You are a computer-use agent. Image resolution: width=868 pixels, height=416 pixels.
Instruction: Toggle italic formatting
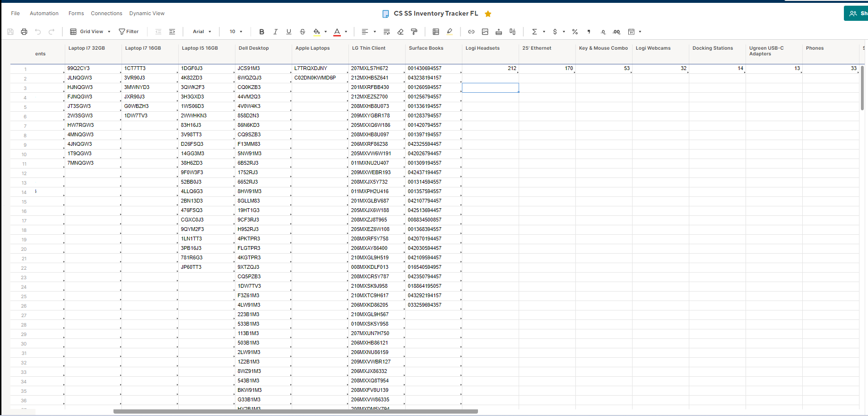[x=275, y=32]
